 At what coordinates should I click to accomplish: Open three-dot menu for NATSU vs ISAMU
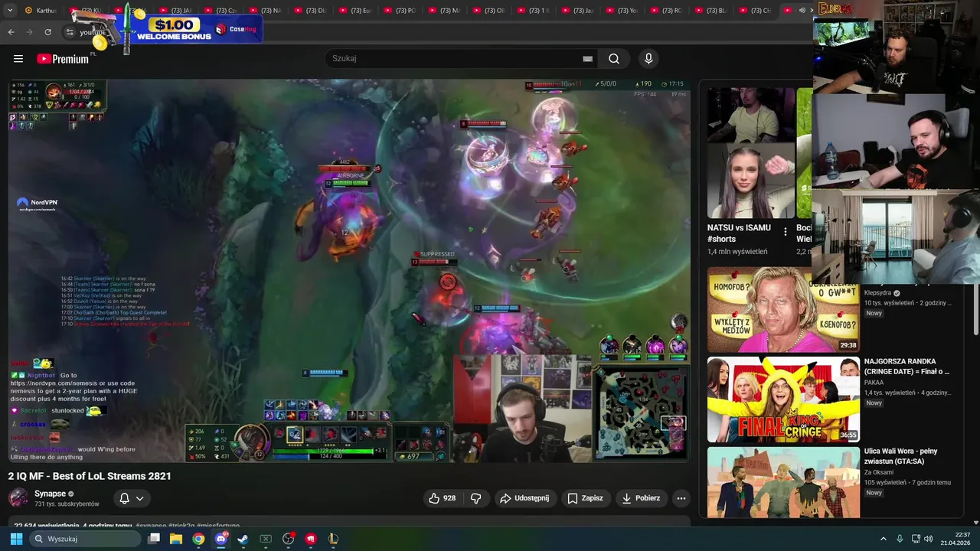tap(785, 232)
